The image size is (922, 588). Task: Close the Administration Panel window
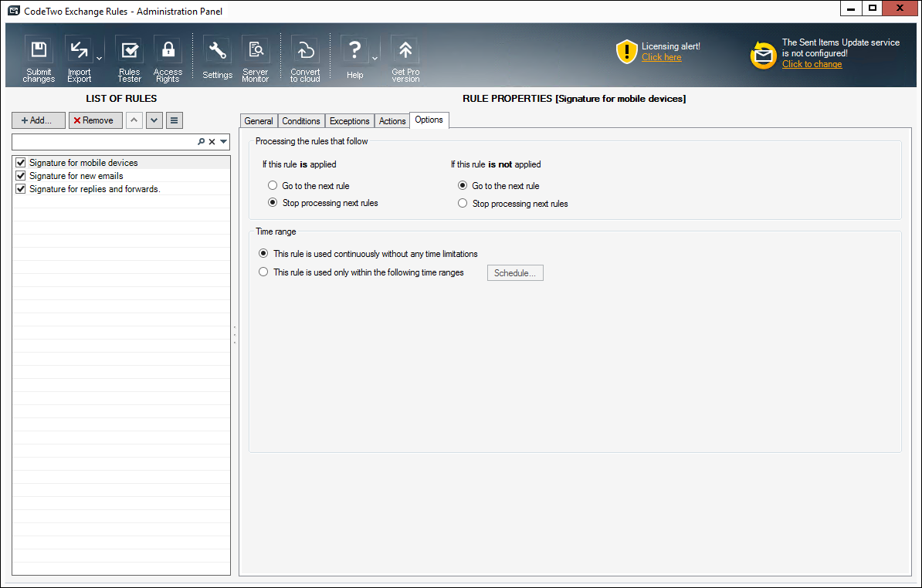coord(900,8)
